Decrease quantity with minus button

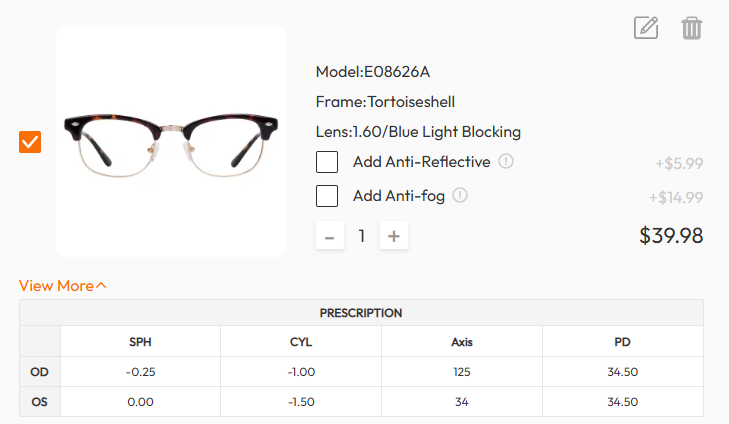tap(330, 236)
